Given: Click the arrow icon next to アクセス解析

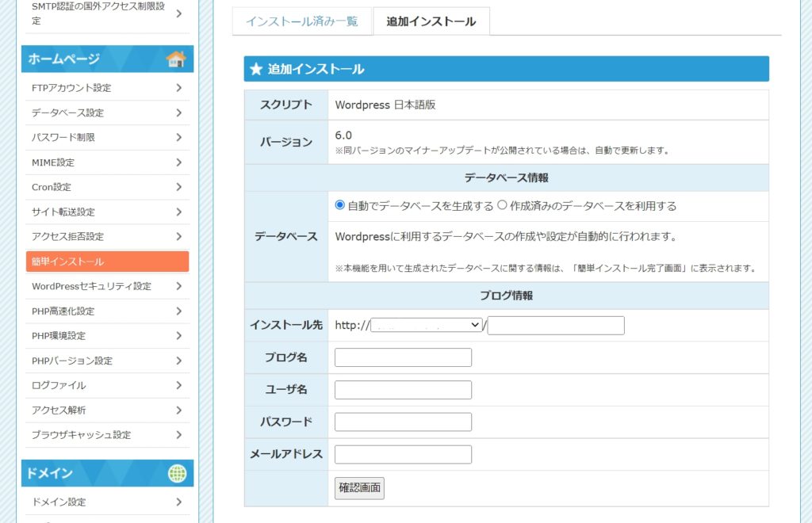Looking at the screenshot, I should pyautogui.click(x=179, y=410).
